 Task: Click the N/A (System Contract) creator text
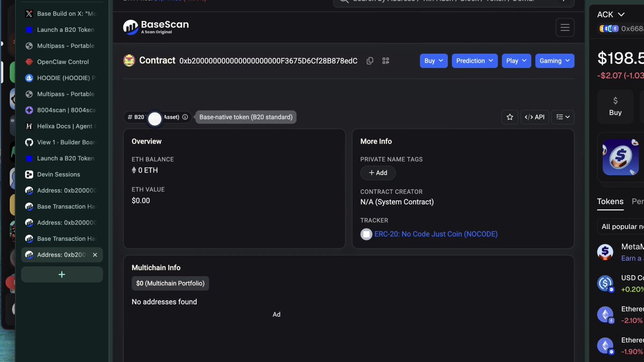point(397,202)
